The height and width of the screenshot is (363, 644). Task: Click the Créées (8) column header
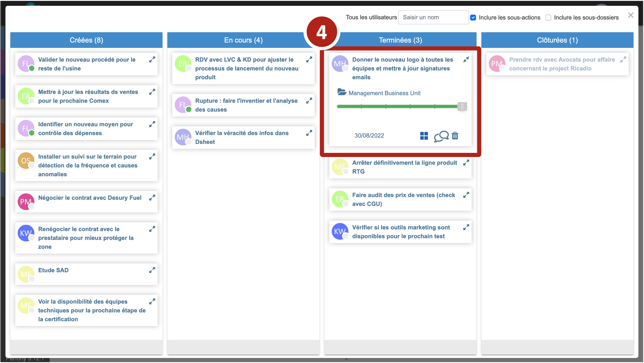(86, 40)
